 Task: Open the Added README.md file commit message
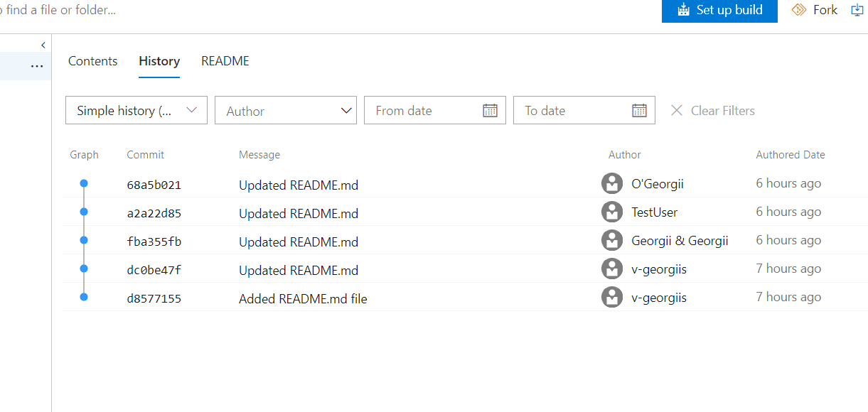pos(303,299)
